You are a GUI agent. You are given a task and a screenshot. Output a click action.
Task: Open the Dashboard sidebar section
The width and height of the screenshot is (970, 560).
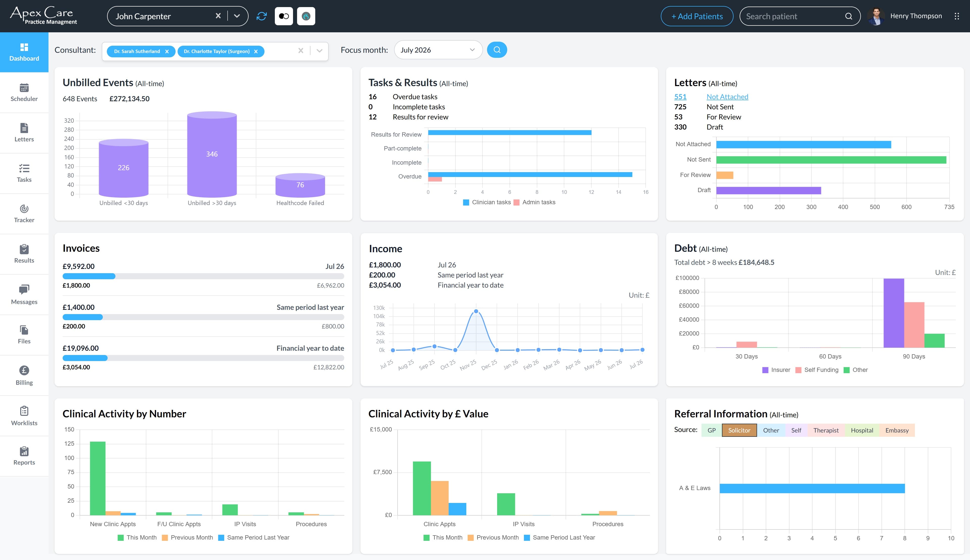click(x=24, y=52)
